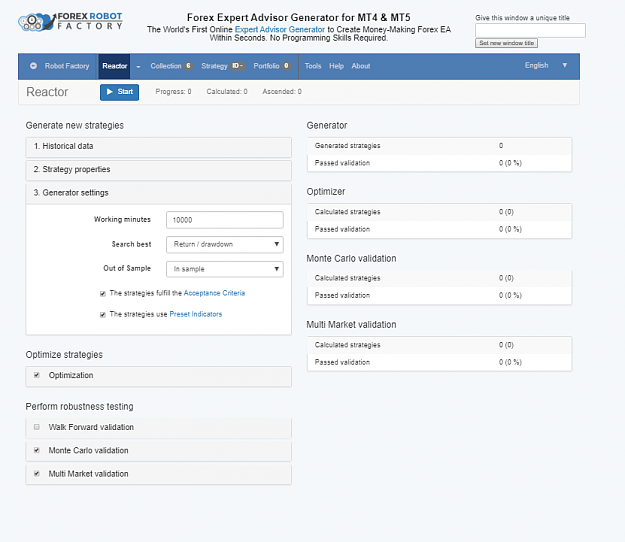The image size is (625, 542).
Task: Open the Strategy ID badge
Action: point(237,66)
